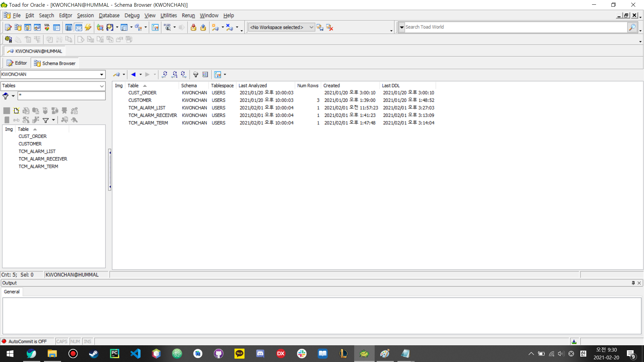Click Create Table icon in left panel
Viewport: 644px width, 362px height.
click(x=16, y=111)
